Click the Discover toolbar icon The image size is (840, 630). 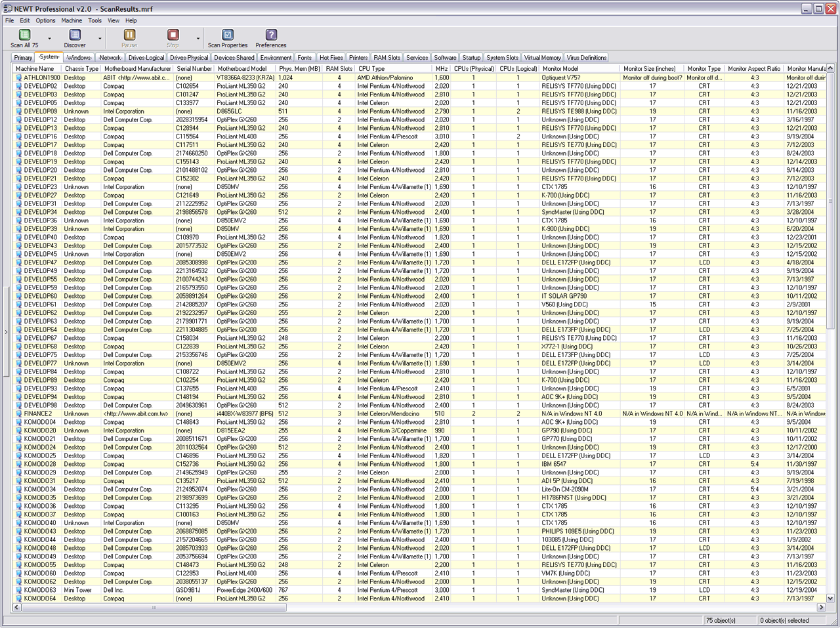[x=75, y=35]
